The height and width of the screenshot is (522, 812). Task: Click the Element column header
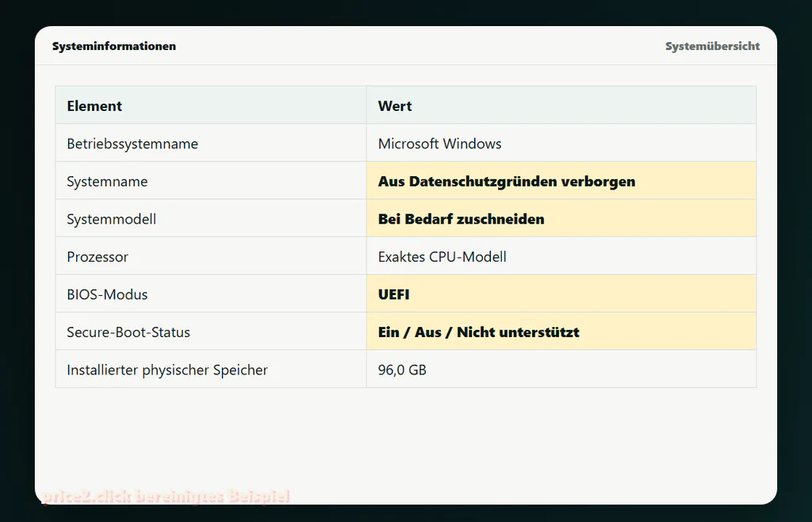[x=211, y=106]
